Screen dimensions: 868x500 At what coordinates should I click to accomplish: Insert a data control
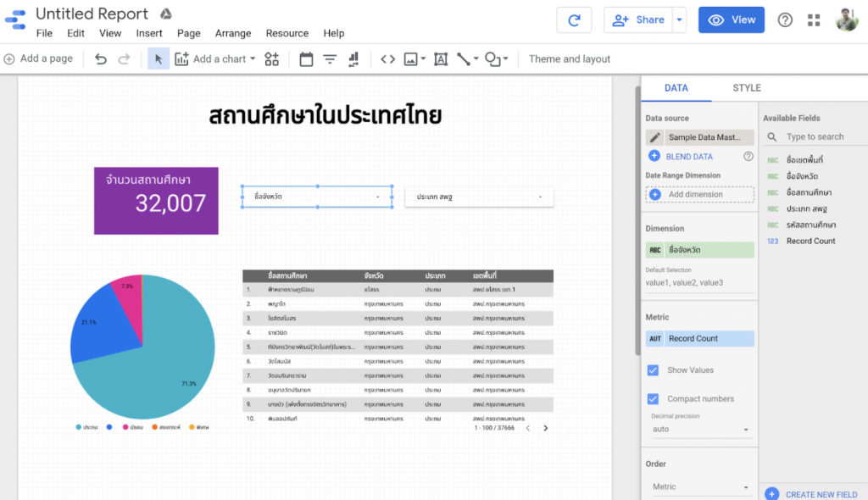point(353,58)
